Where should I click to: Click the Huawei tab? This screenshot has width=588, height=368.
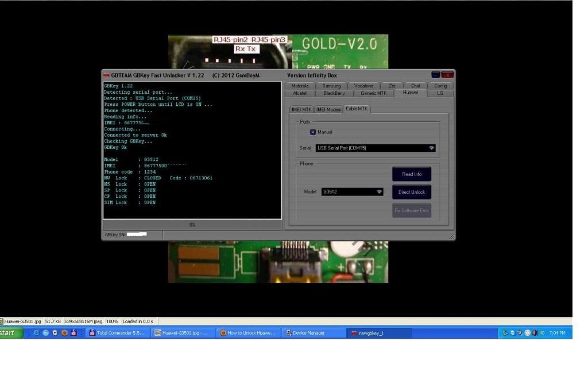tap(410, 93)
